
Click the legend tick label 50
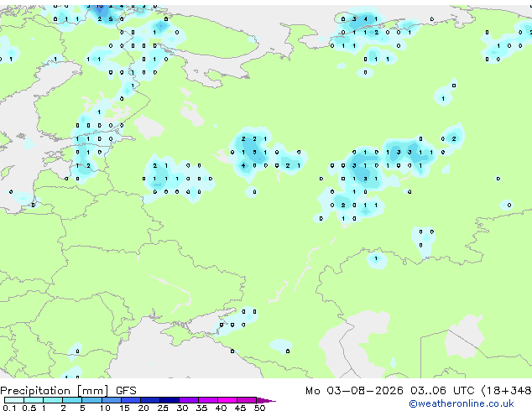pos(259,408)
